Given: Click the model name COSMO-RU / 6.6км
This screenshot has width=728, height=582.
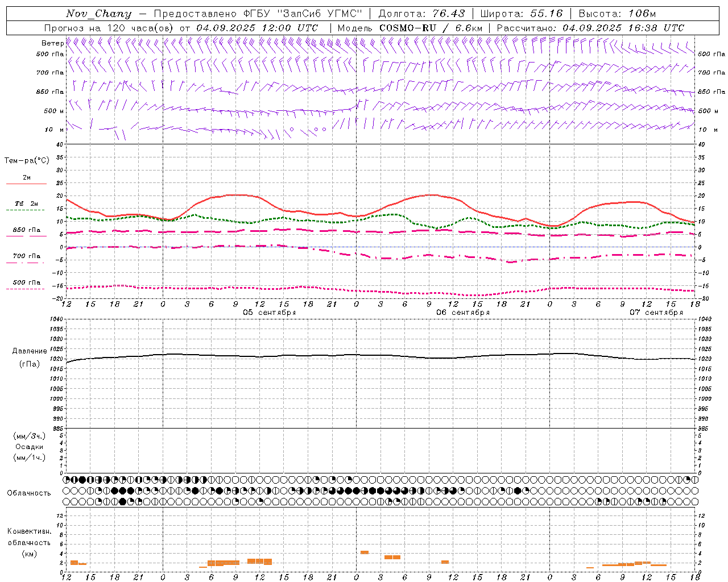Looking at the screenshot, I should (x=431, y=28).
